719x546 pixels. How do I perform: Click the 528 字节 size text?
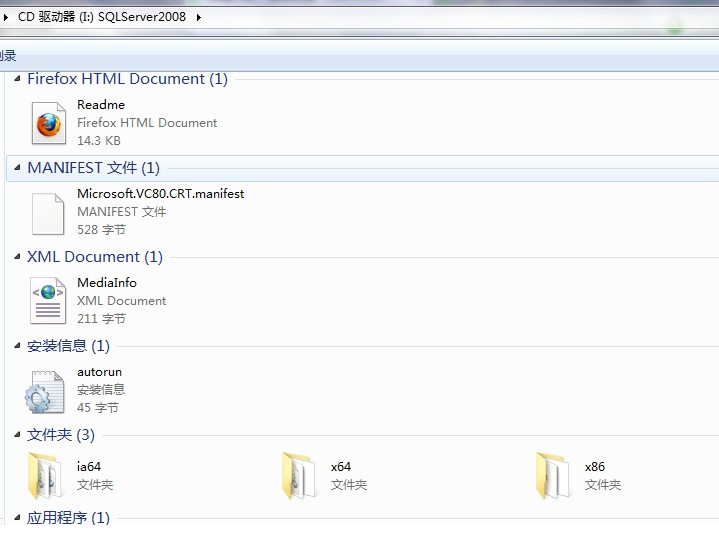[101, 230]
